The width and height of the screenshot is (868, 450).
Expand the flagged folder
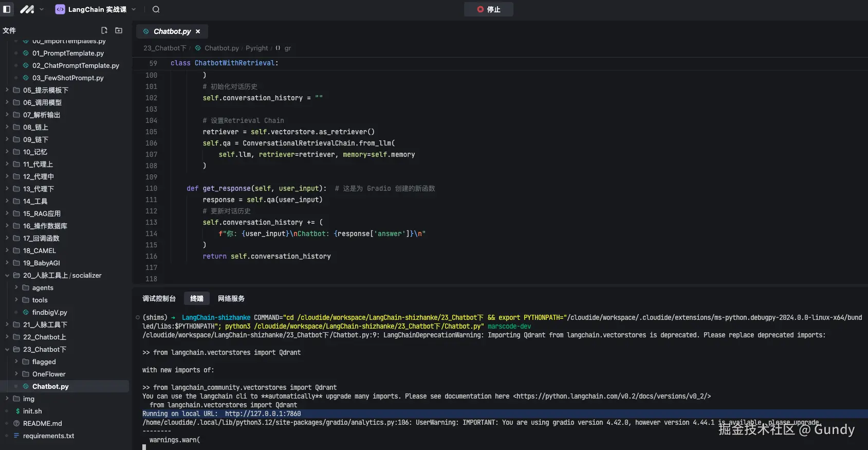[44, 362]
